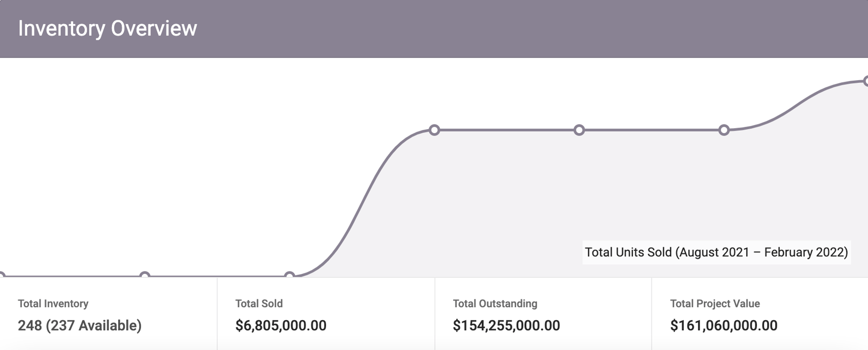
Task: Select the second data point on the baseline
Action: pos(145,275)
